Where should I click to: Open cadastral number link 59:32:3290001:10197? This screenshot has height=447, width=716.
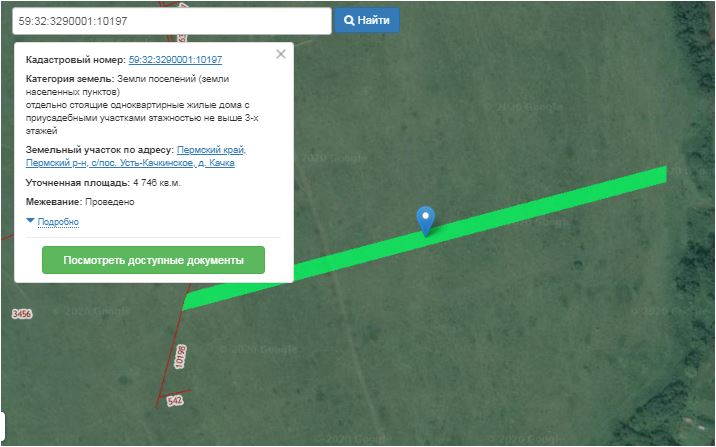point(175,60)
